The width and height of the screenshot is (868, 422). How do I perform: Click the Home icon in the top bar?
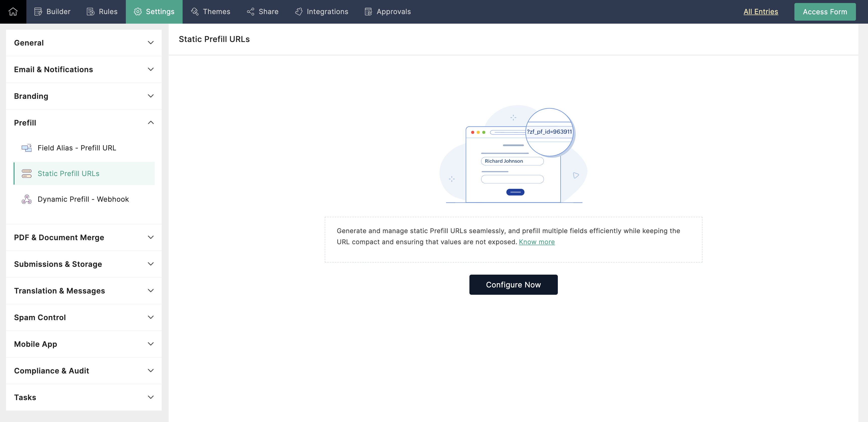pyautogui.click(x=13, y=12)
